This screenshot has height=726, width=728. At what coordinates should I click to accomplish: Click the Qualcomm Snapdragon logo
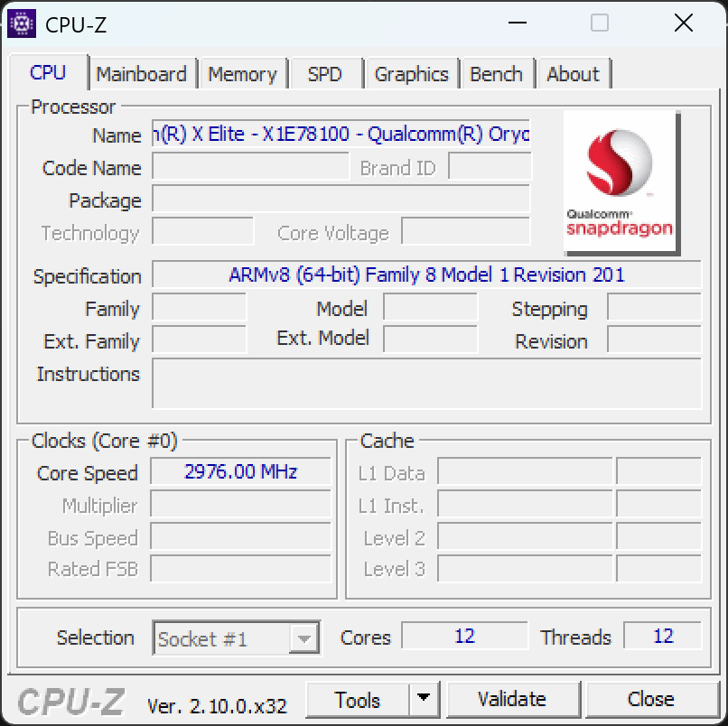pyautogui.click(x=621, y=183)
